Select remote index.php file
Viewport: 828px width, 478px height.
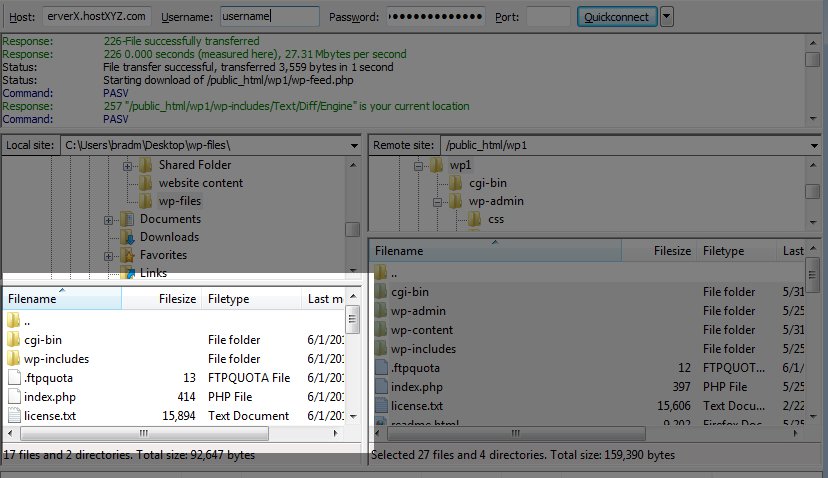point(587,387)
